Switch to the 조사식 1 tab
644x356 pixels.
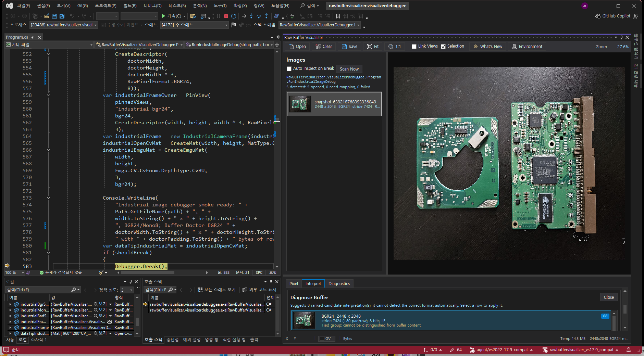(x=38, y=340)
